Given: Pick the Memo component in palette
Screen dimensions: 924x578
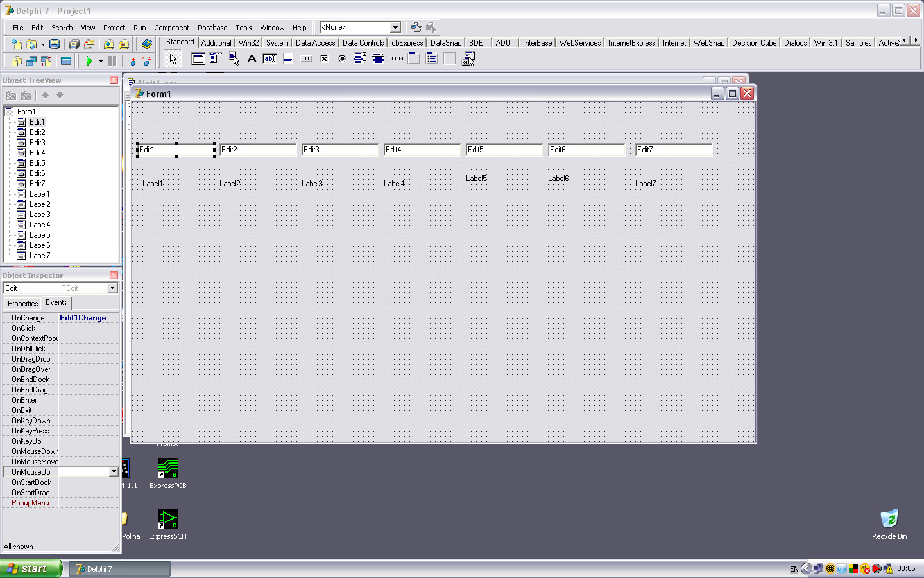Looking at the screenshot, I should coord(288,58).
